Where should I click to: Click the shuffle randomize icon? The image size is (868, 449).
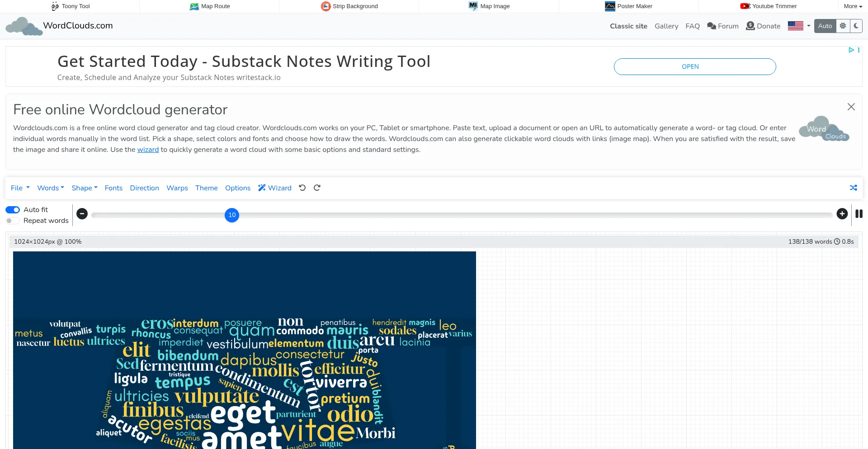tap(853, 188)
